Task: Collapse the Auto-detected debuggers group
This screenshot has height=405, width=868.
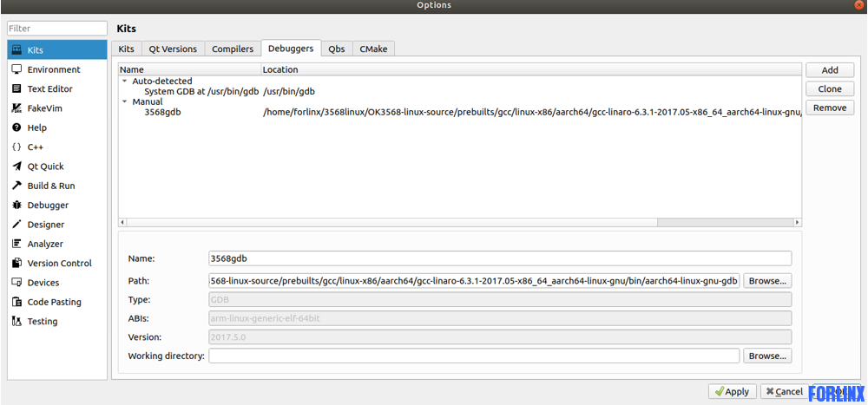Action: tap(125, 82)
